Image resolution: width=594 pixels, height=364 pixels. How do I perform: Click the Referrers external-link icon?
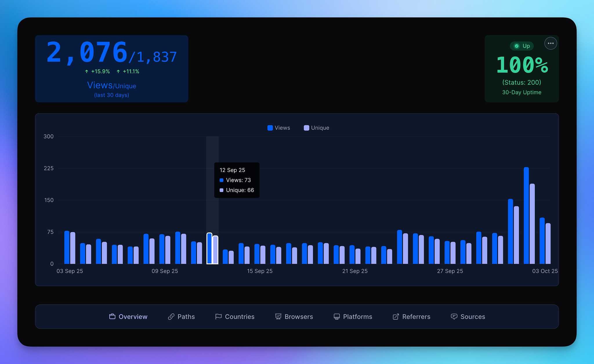click(396, 316)
